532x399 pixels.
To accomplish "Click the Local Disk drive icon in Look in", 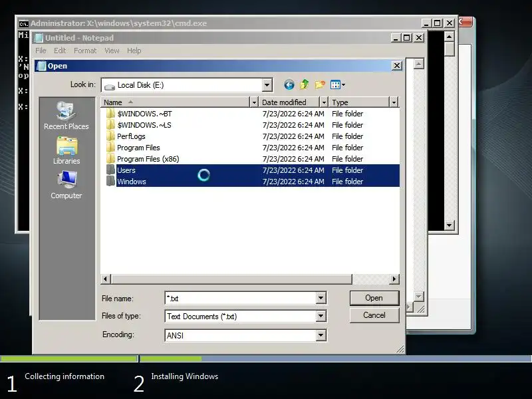I will [x=110, y=86].
